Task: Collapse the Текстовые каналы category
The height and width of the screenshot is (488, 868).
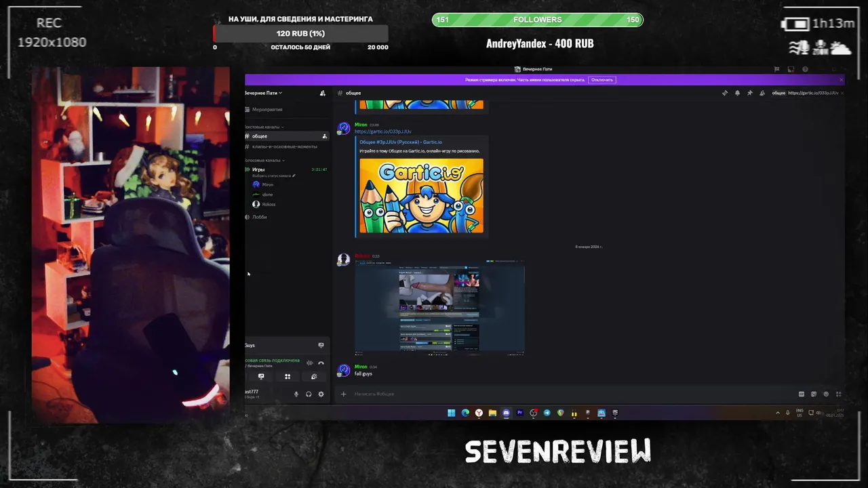Action: pyautogui.click(x=264, y=127)
